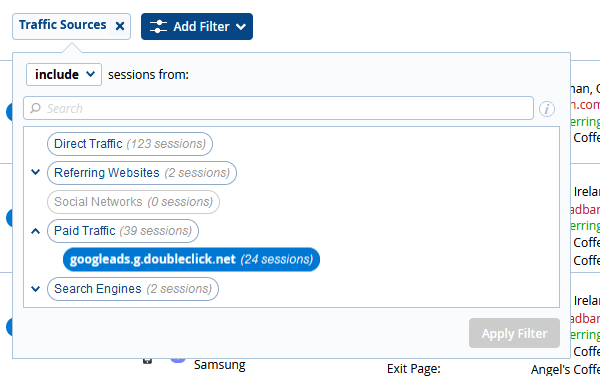Select the Paid Traffic source pill
Viewport: 600px width, 376px height.
(x=123, y=231)
